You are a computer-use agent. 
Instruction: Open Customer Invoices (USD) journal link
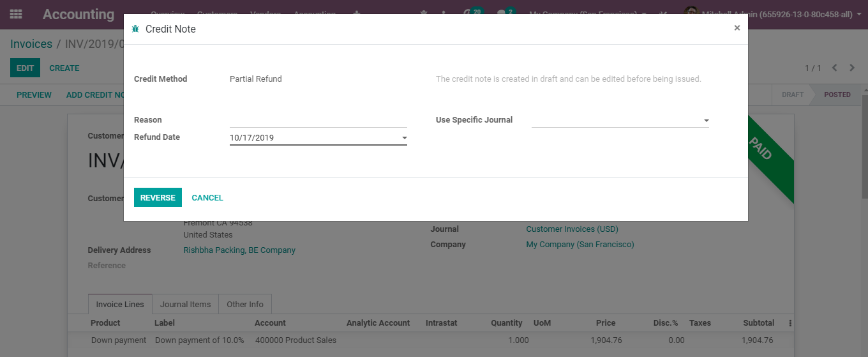click(x=572, y=229)
